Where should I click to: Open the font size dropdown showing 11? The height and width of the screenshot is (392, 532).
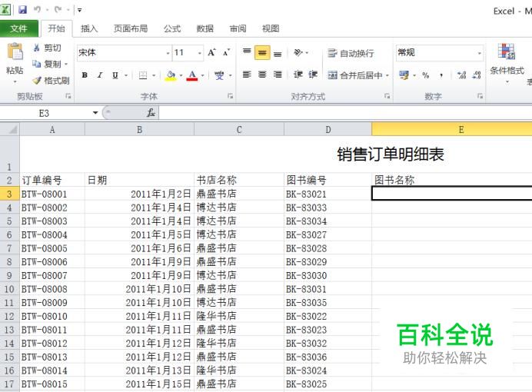tap(200, 53)
